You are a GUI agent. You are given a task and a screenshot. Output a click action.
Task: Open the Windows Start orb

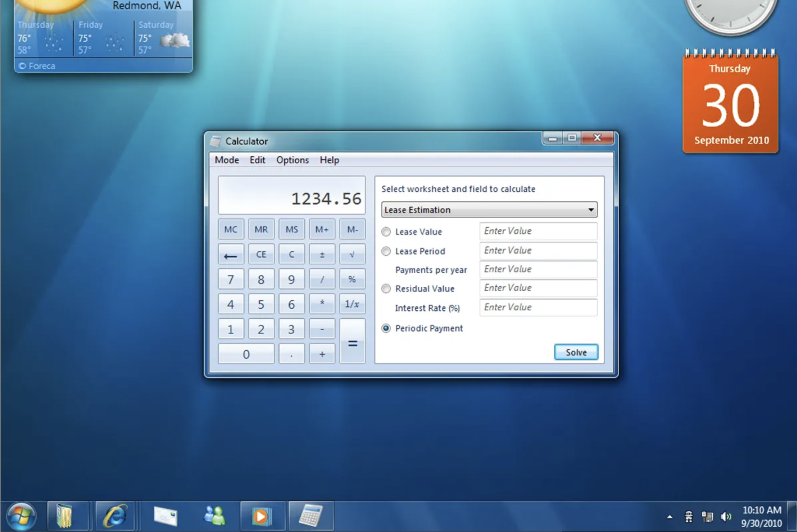click(x=21, y=516)
